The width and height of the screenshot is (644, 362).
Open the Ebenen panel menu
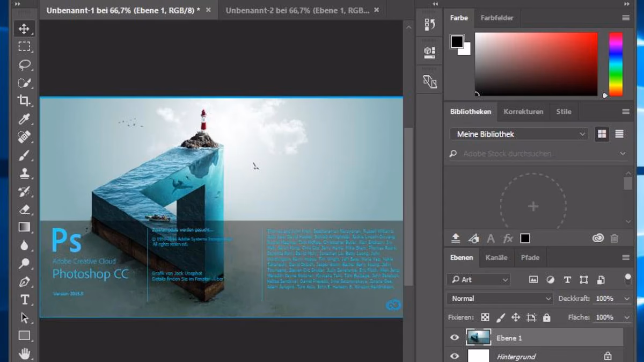[626, 257]
